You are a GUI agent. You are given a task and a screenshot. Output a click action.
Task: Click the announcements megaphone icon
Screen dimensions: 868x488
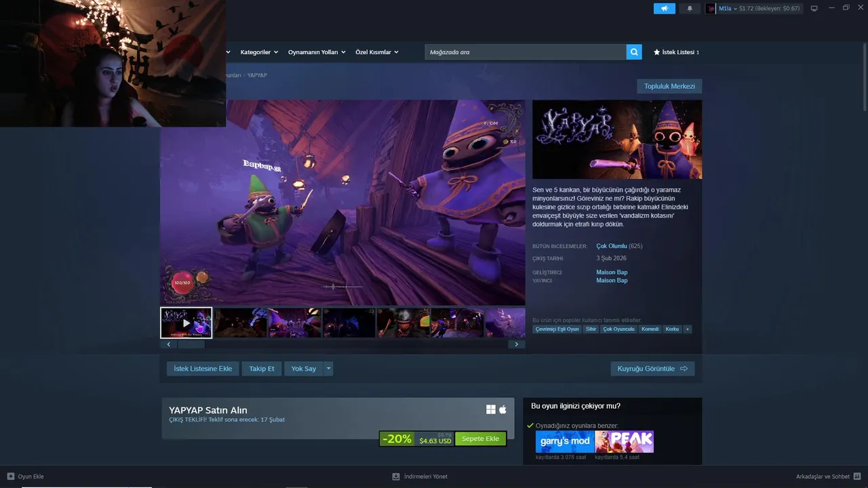(665, 8)
